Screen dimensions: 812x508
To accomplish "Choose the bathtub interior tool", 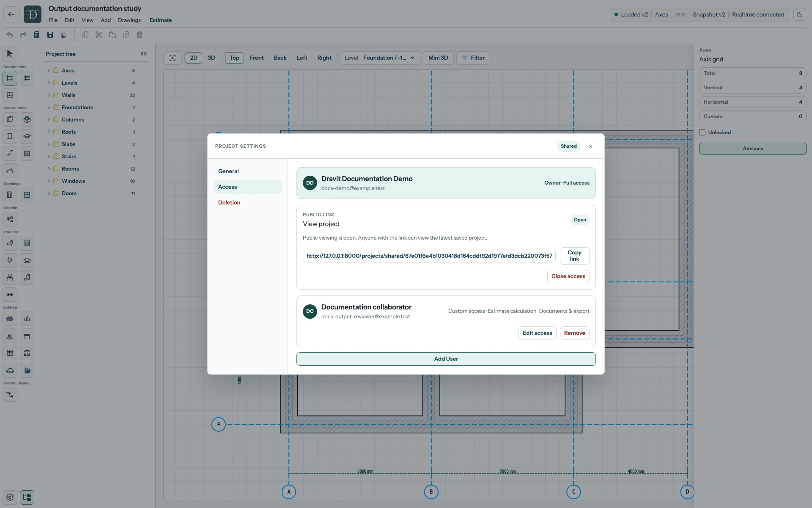I will point(10,243).
